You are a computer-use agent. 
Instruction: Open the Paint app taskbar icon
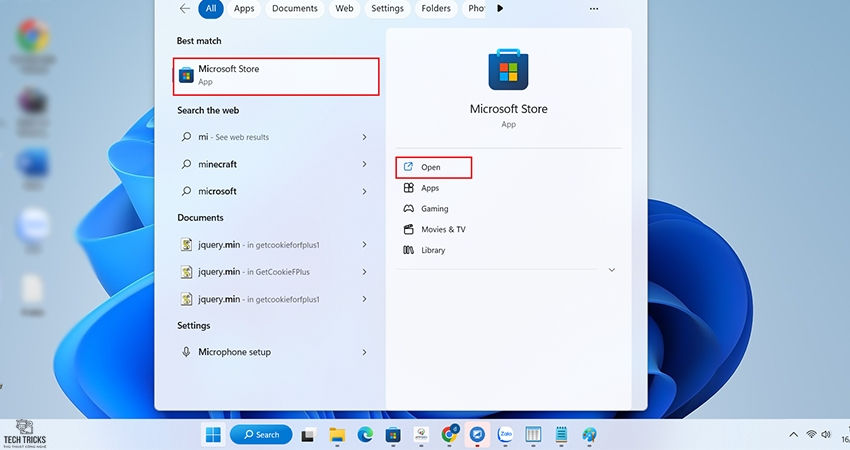click(589, 435)
